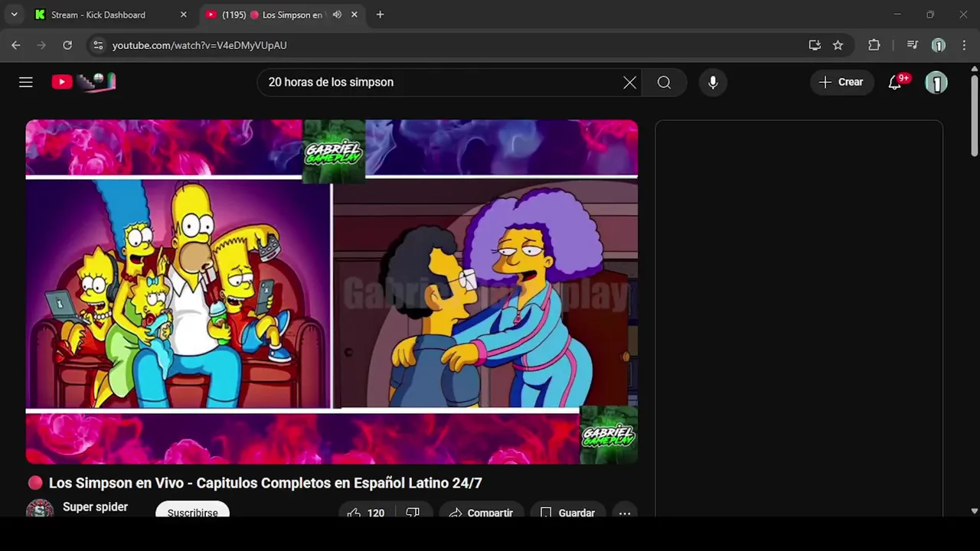The image size is (980, 551).
Task: Open a new browser tab
Action: point(380,15)
